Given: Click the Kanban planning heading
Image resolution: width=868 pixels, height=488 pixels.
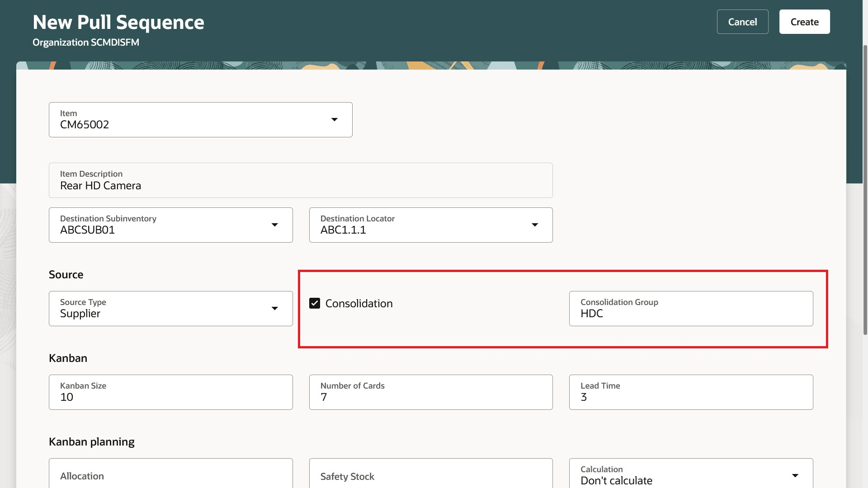Looking at the screenshot, I should (92, 442).
